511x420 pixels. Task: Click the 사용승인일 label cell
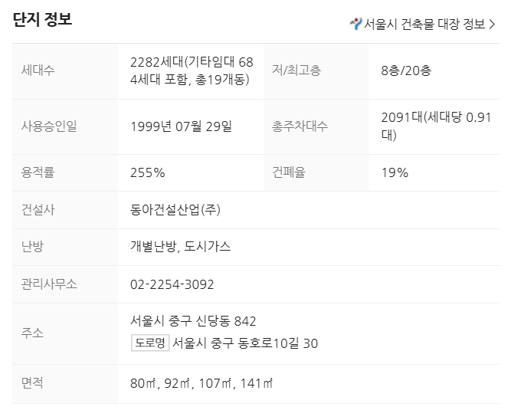pos(49,126)
